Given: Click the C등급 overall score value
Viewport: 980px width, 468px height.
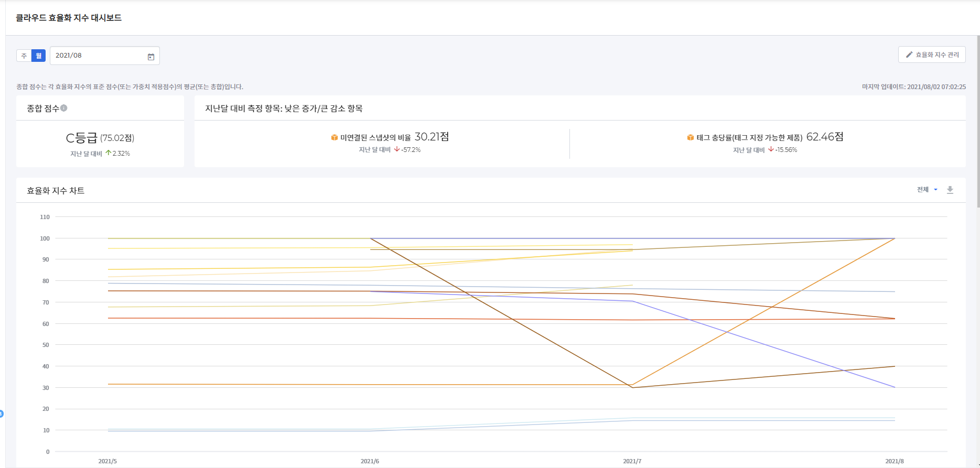Looking at the screenshot, I should 82,138.
